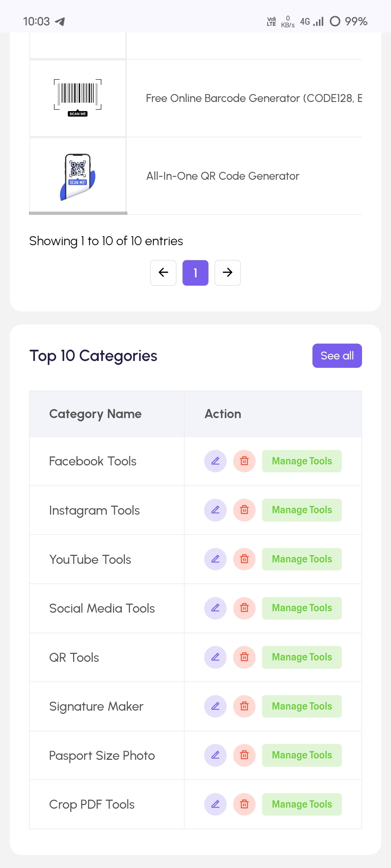This screenshot has width=391, height=868.
Task: Delete the Pasport Size Photo category
Action: 244,755
